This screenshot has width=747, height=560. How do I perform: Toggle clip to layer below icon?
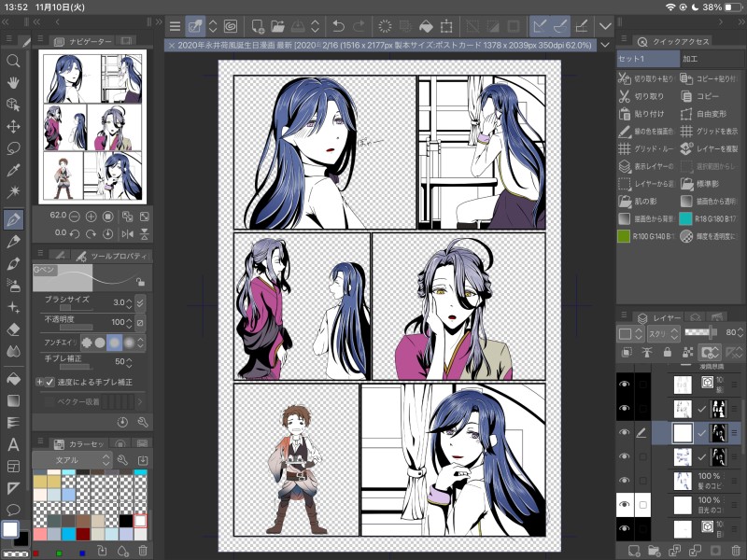[627, 353]
